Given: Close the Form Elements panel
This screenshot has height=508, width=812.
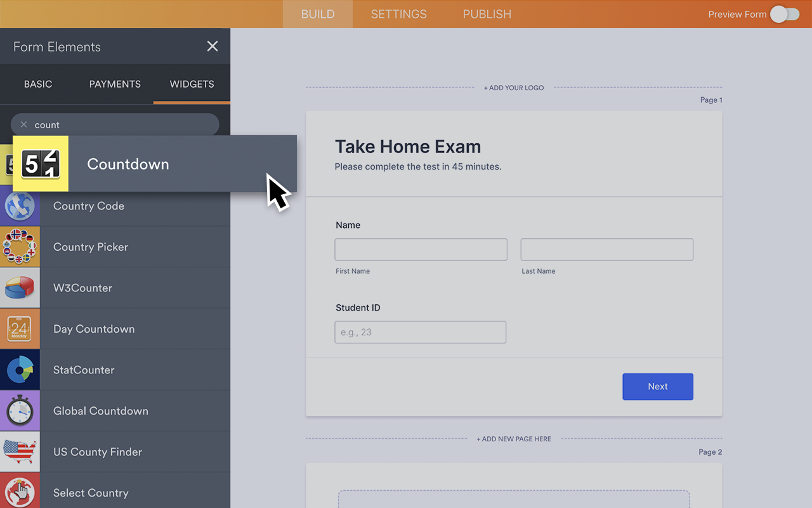Looking at the screenshot, I should click(x=212, y=46).
